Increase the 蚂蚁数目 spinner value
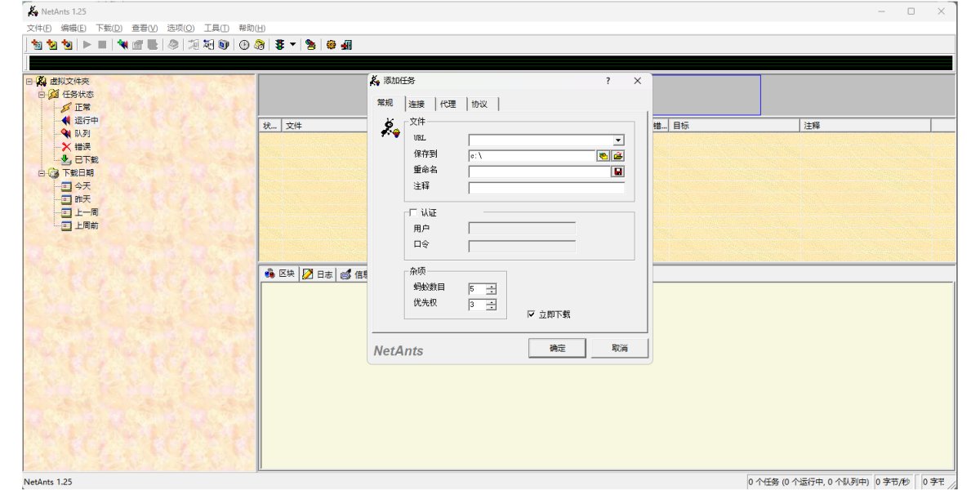This screenshot has height=490, width=980. point(491,286)
